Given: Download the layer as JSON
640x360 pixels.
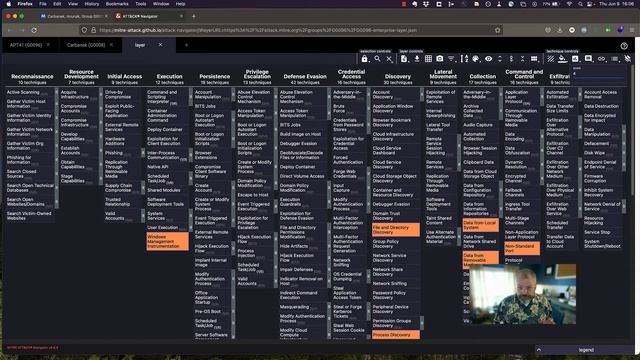Looking at the screenshot, I should point(417,59).
